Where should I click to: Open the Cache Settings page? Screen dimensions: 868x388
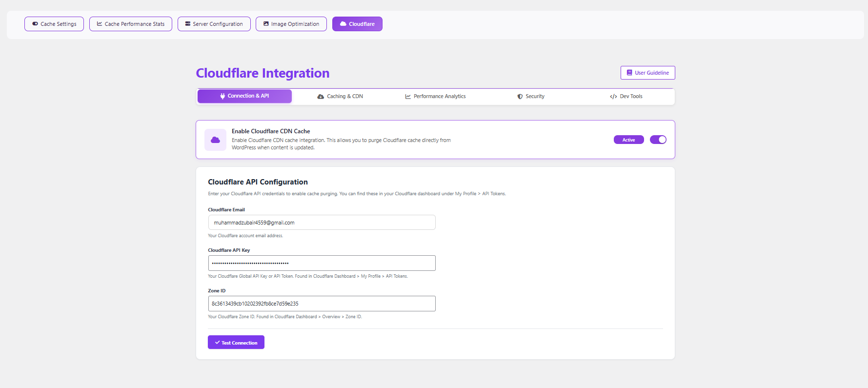54,24
